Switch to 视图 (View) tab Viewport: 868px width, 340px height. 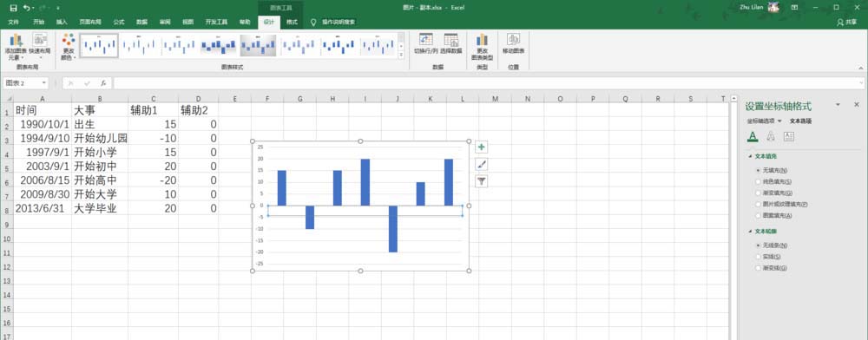pos(187,22)
